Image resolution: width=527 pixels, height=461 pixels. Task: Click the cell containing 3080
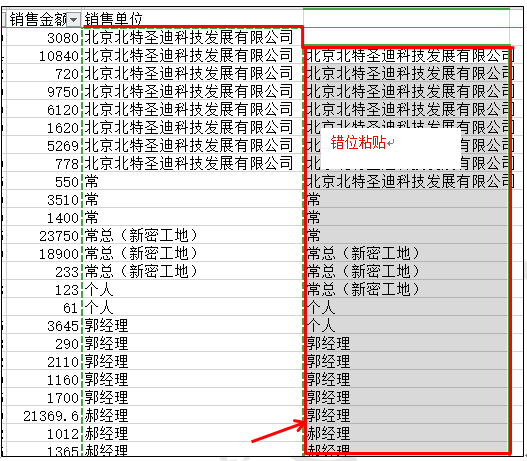pos(44,37)
